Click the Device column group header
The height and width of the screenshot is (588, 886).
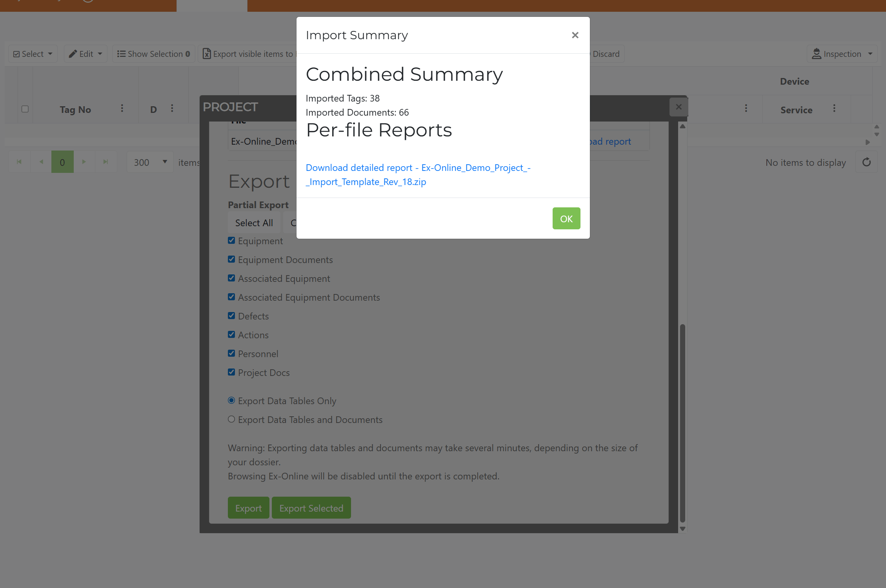(794, 81)
